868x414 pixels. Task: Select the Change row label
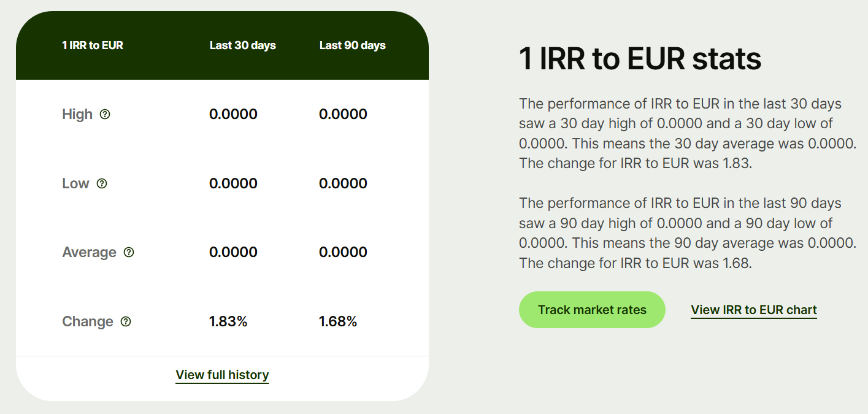click(88, 321)
